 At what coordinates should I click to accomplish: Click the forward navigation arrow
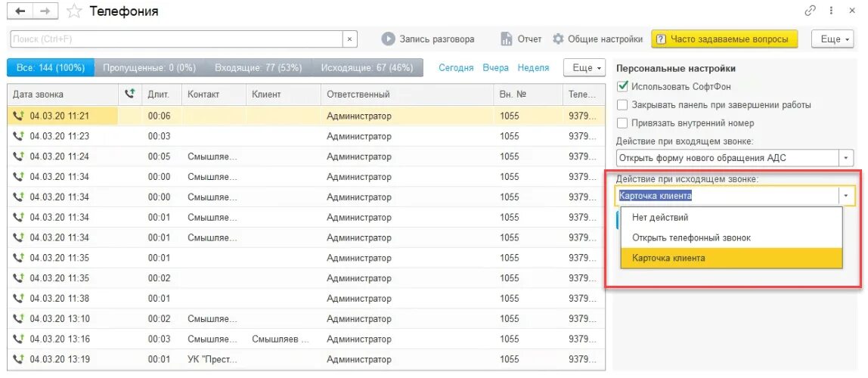click(x=45, y=11)
